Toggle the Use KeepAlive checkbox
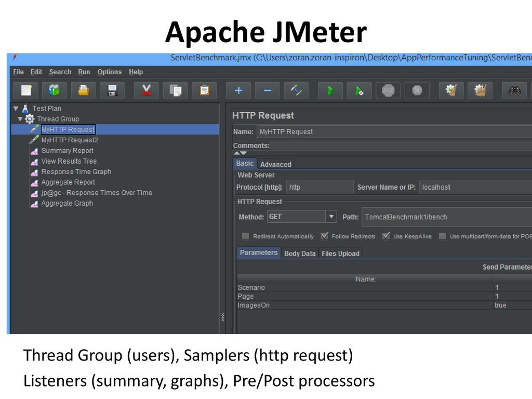Viewport: 532px width, 399px height. pos(386,236)
